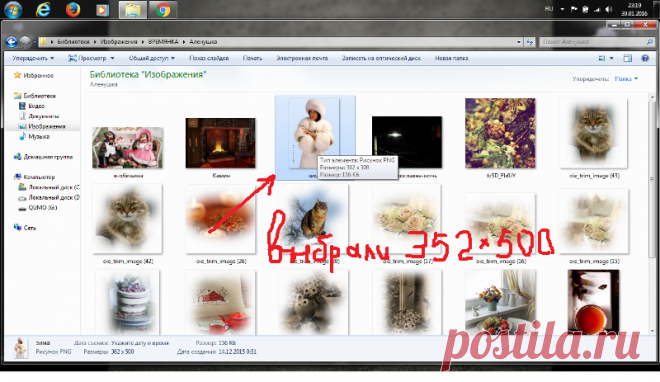Launch Firefox from the taskbar
The width and height of the screenshot is (660, 382).
pyautogui.click(x=73, y=9)
